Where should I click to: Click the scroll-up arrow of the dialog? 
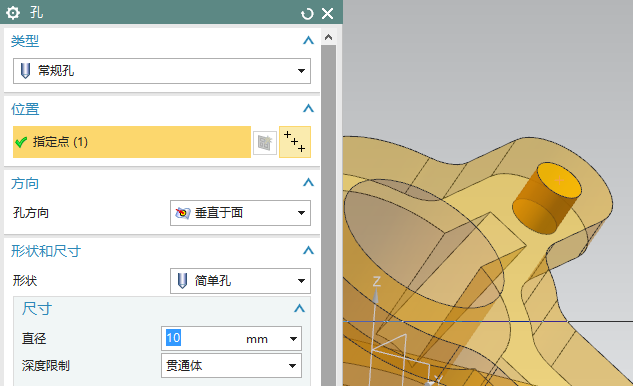329,38
